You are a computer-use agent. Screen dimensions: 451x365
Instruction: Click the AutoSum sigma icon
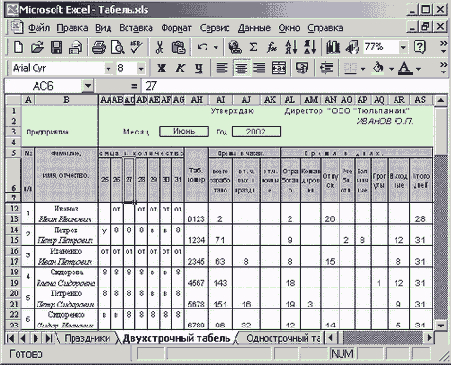tap(254, 47)
